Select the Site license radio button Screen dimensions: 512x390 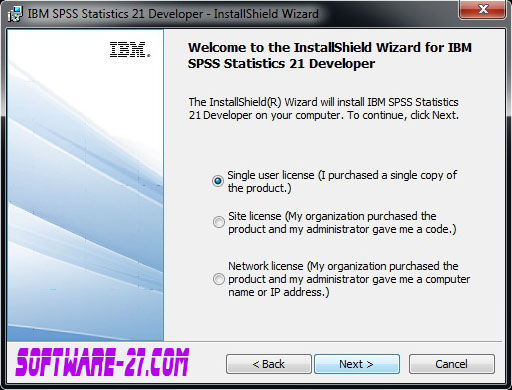click(x=219, y=222)
